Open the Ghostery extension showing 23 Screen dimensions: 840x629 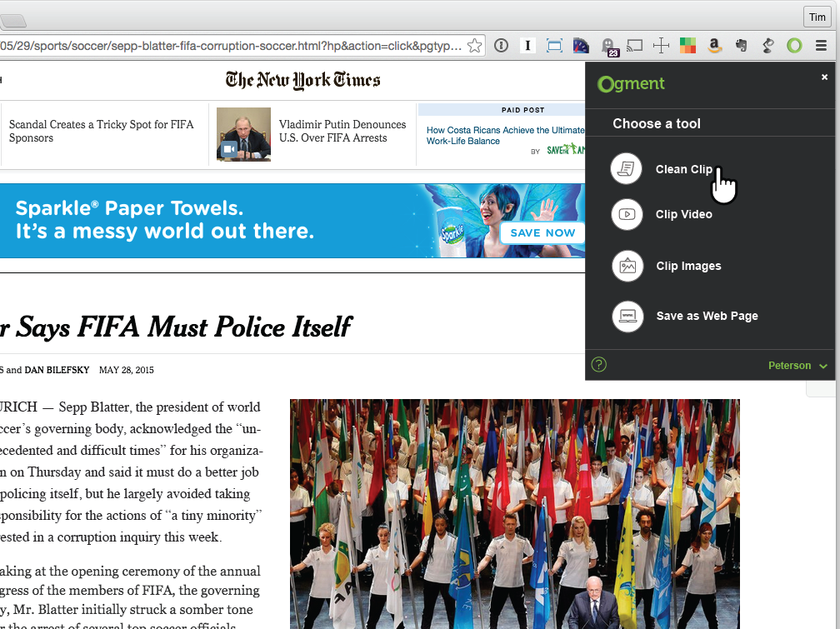click(609, 47)
